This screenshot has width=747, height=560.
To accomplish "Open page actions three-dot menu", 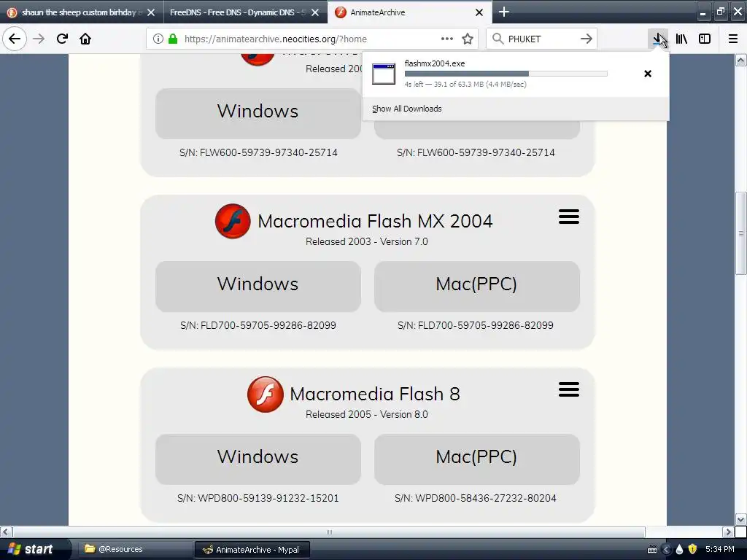I will (x=447, y=39).
